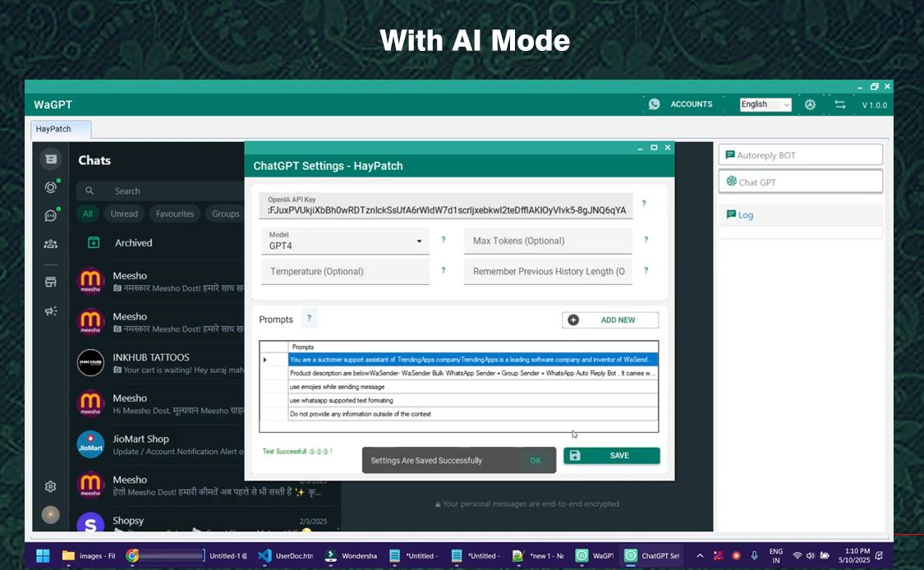
Task: Select the All chat filter
Action: coord(88,214)
